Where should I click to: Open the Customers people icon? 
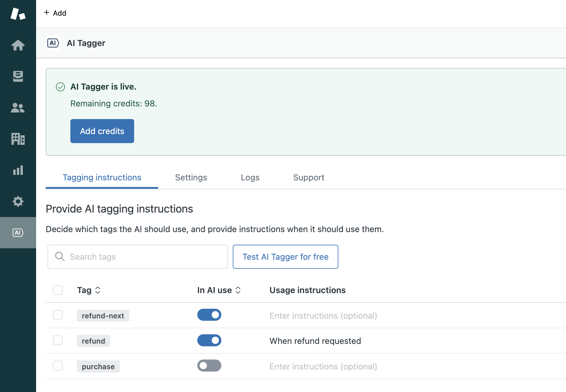click(x=18, y=108)
